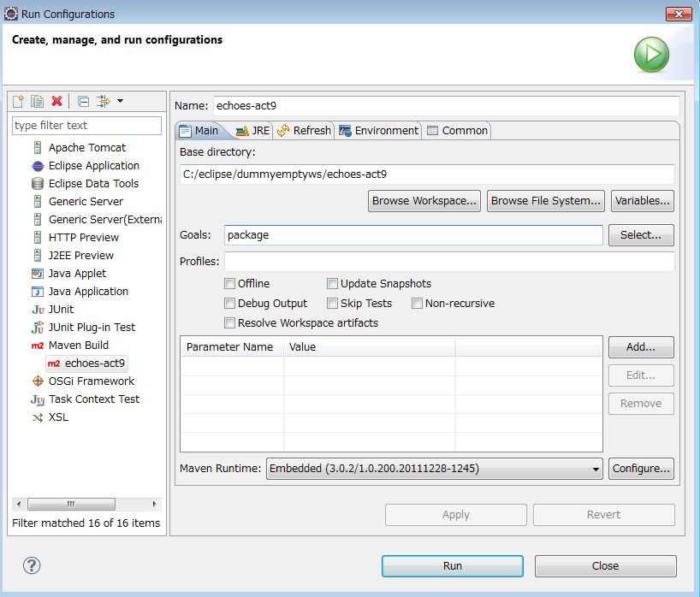Close the Run Configurations dialog window
Viewport: 700px width, 597px height.
click(679, 15)
